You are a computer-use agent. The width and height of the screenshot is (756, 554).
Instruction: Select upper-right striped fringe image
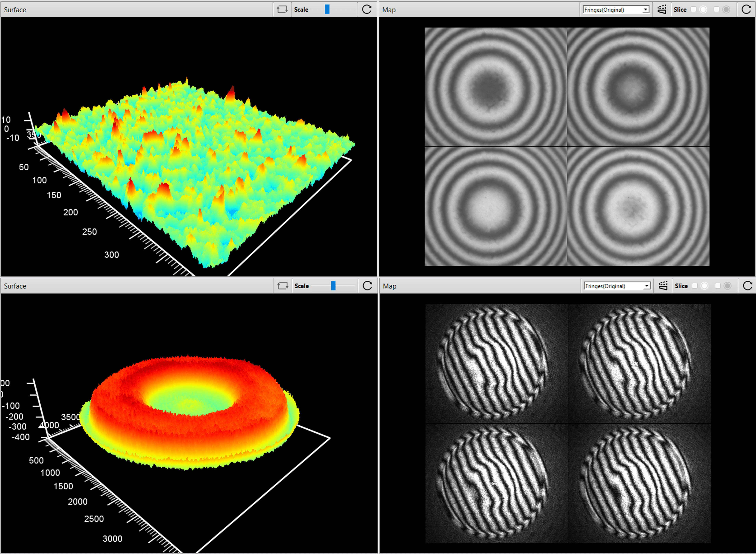click(x=639, y=364)
